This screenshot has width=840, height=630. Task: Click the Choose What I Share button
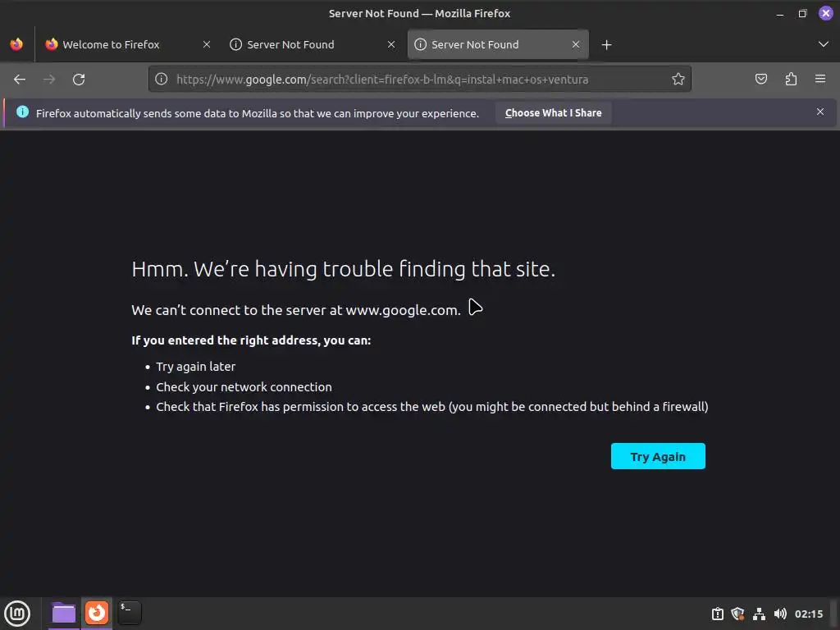click(x=554, y=113)
